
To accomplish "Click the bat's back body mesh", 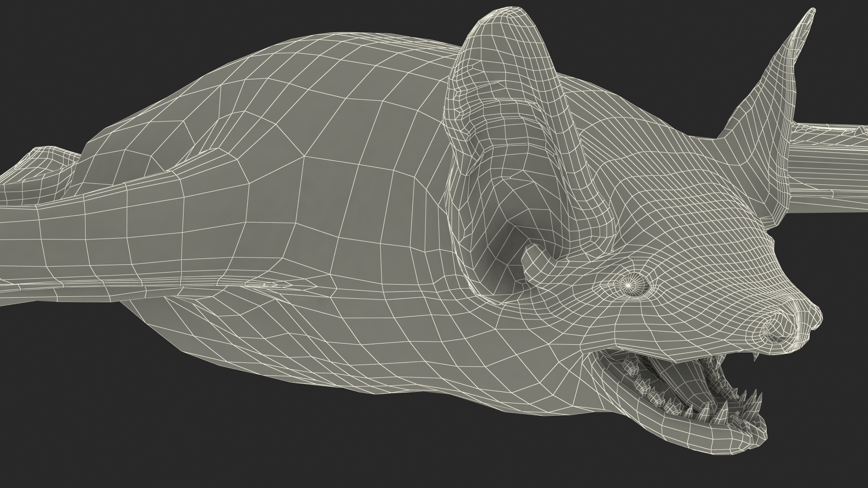I will [316, 113].
